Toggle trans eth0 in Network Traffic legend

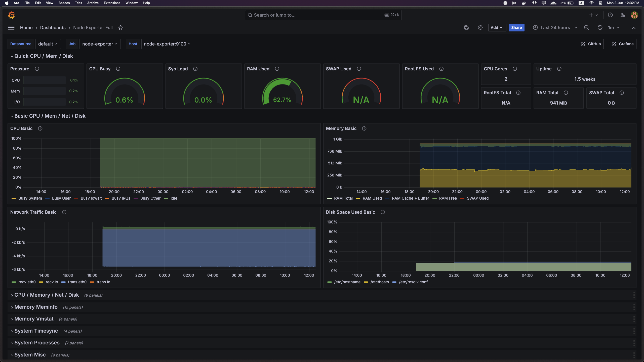click(x=77, y=282)
